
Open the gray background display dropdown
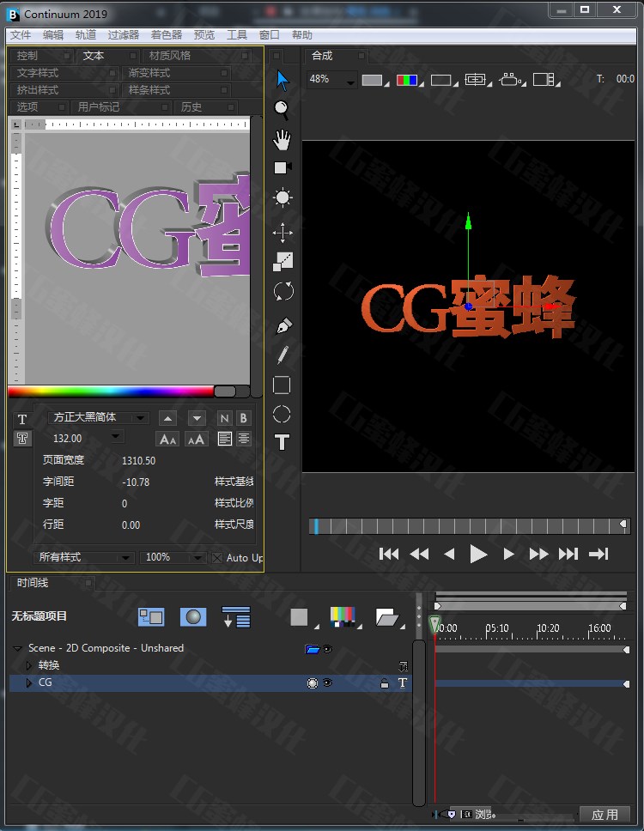pos(374,80)
